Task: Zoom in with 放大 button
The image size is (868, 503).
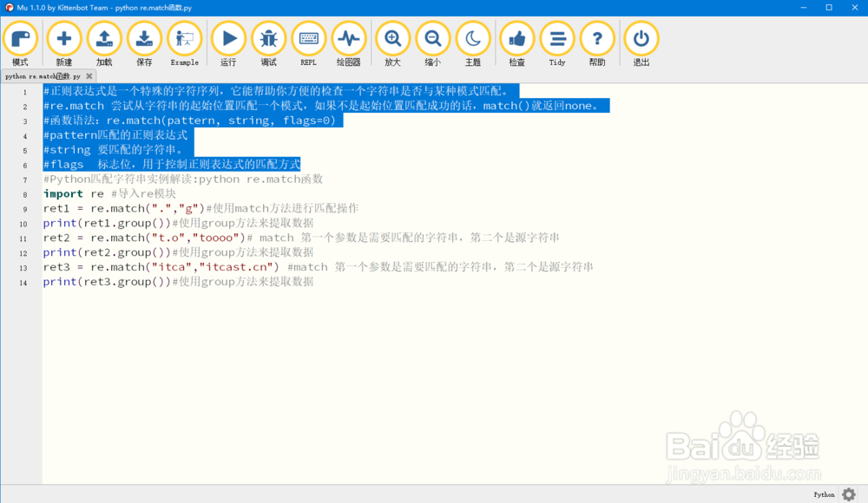Action: (x=392, y=43)
